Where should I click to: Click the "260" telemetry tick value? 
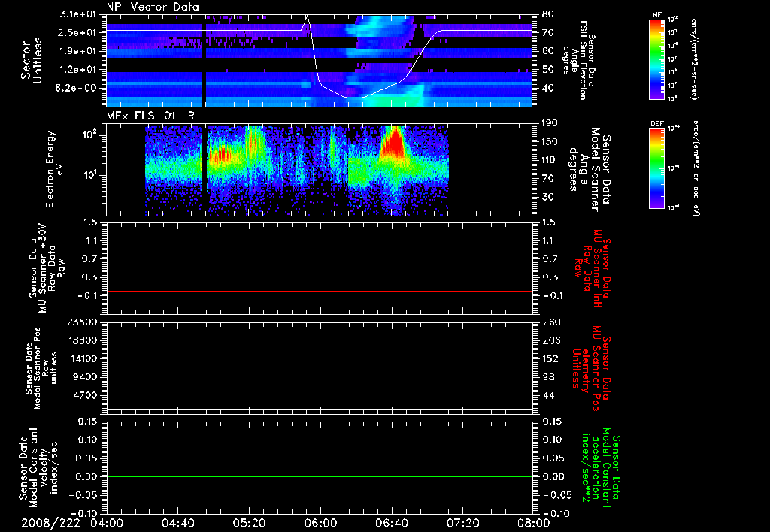[550, 322]
